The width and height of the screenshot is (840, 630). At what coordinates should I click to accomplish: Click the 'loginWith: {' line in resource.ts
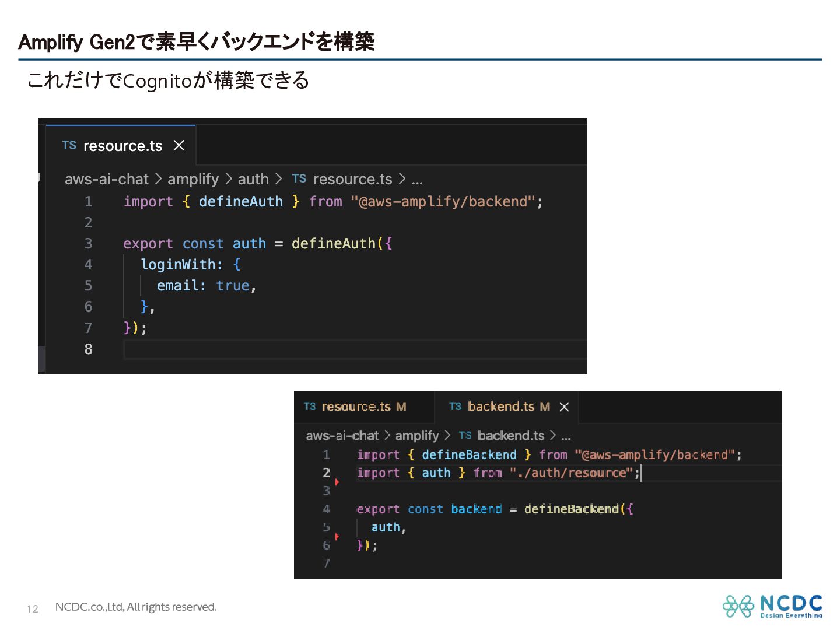click(x=191, y=265)
